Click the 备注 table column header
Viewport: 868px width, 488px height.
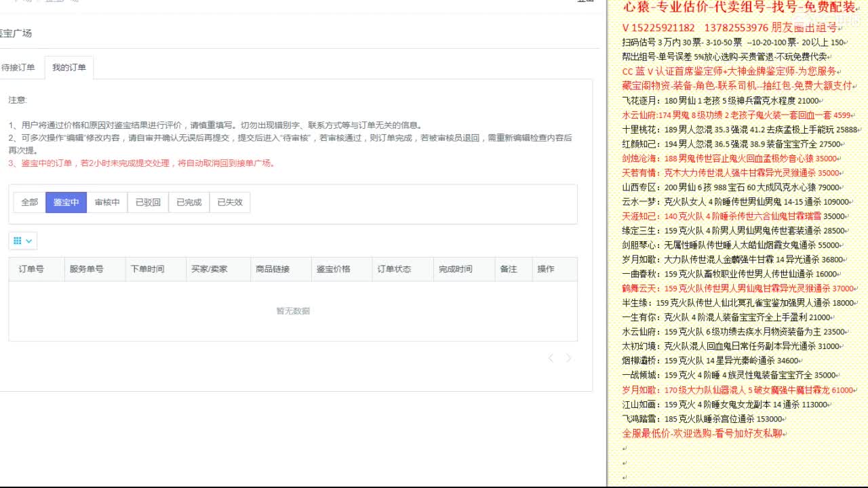click(512, 269)
